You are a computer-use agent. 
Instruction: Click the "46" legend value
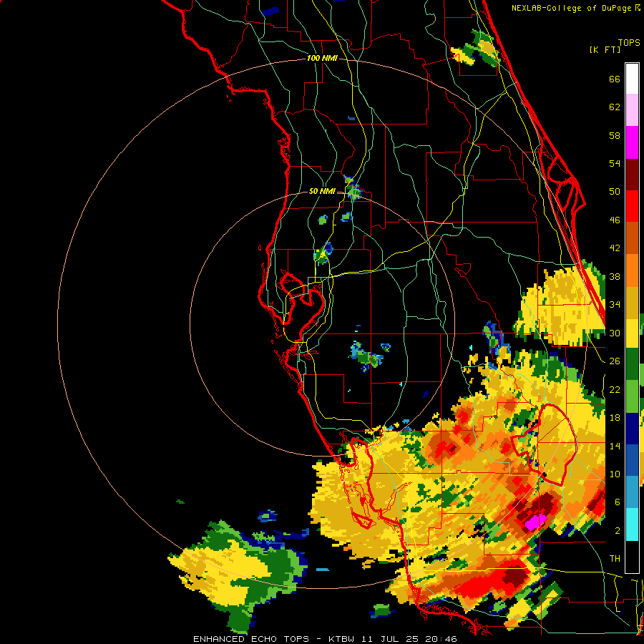615,220
